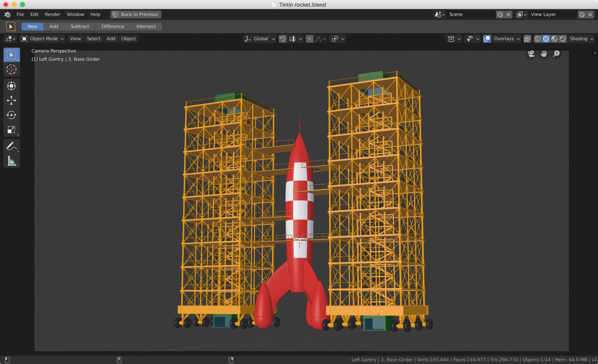The image size is (598, 364).
Task: Choose Add selection mode
Action: coord(54,27)
